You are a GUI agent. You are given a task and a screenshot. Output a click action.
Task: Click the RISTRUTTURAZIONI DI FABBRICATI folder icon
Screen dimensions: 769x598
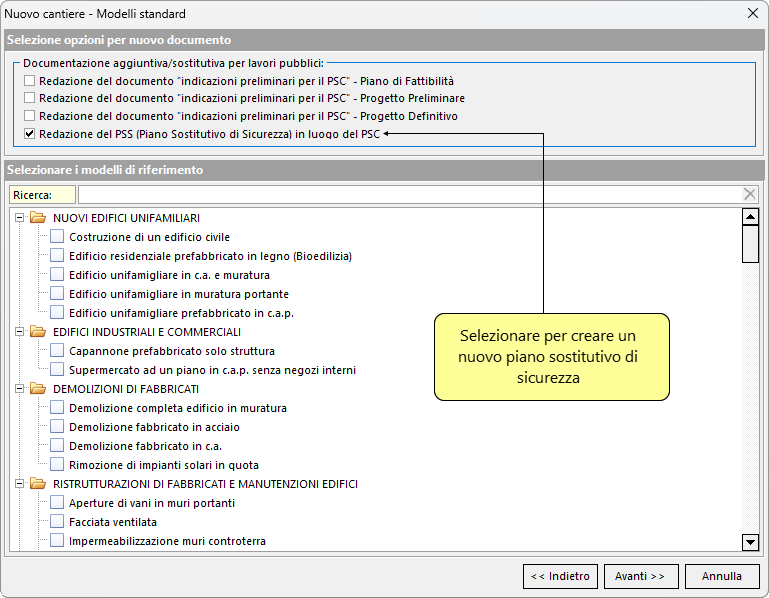(38, 484)
